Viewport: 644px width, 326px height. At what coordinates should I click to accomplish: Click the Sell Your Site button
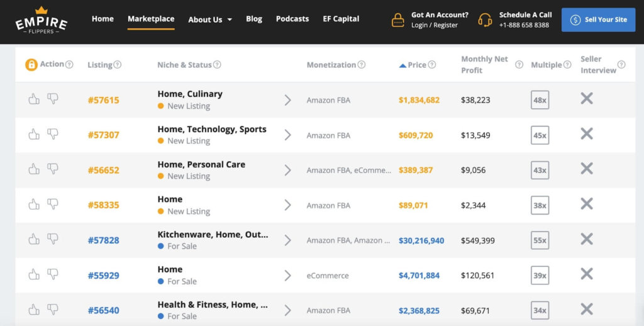point(598,20)
